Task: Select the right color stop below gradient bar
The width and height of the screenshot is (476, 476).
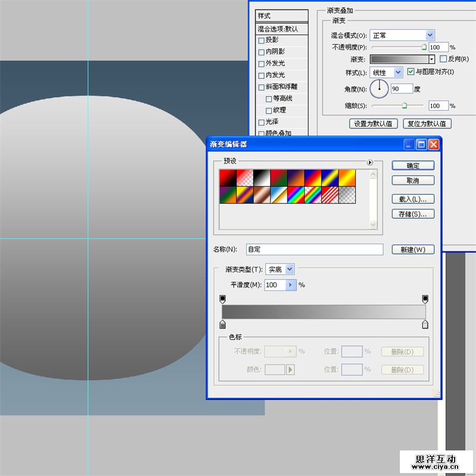Action: [x=425, y=324]
